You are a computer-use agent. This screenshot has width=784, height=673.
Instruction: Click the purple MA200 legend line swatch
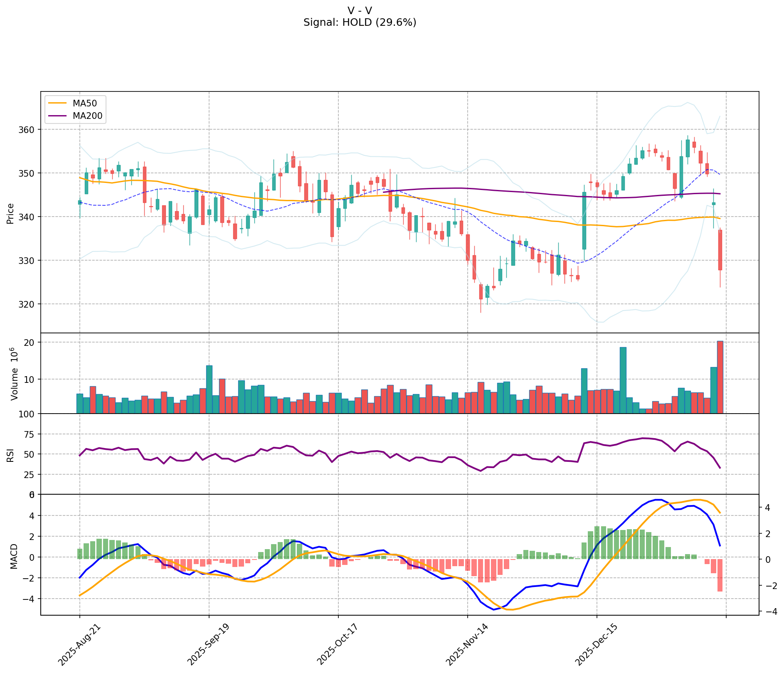coord(57,116)
